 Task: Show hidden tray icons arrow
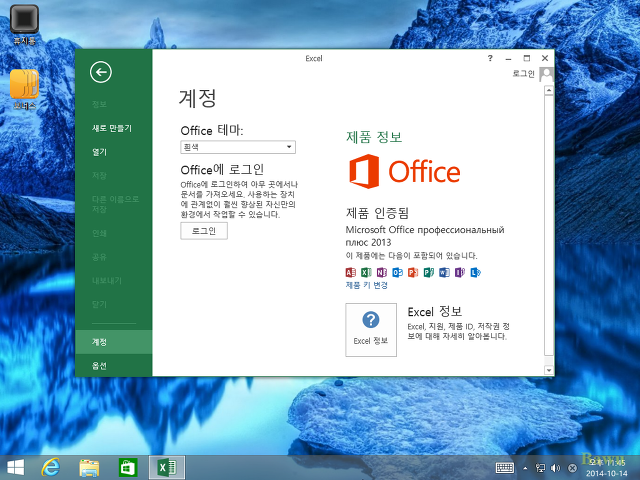click(x=525, y=468)
